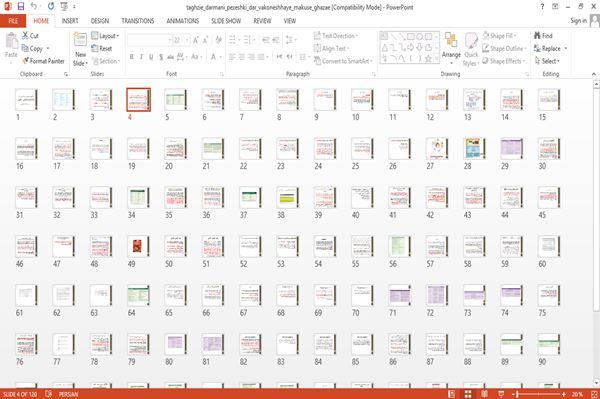This screenshot has width=600, height=399.
Task: Open the FILE tab
Action: [x=13, y=21]
